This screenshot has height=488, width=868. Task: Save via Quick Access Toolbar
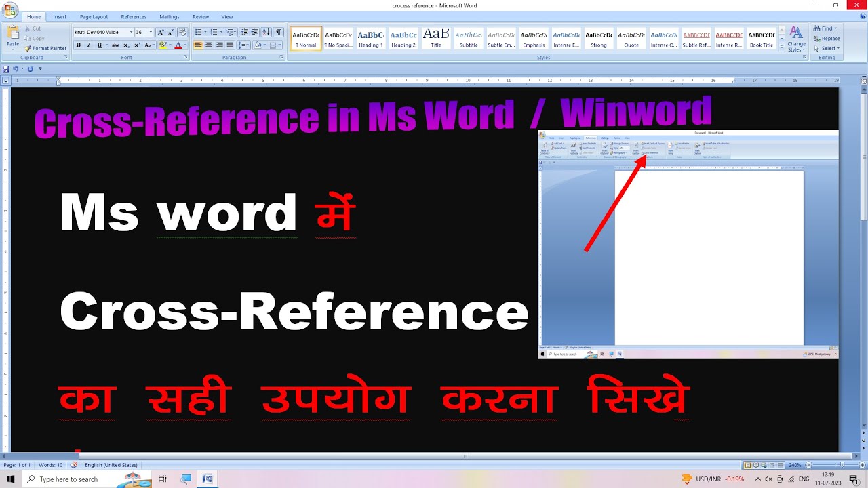coord(6,68)
